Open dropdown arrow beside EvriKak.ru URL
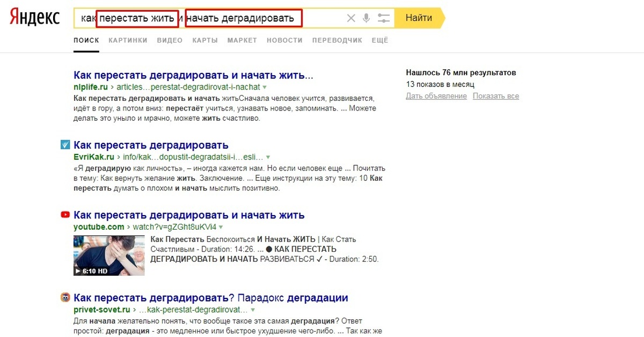 [x=268, y=157]
